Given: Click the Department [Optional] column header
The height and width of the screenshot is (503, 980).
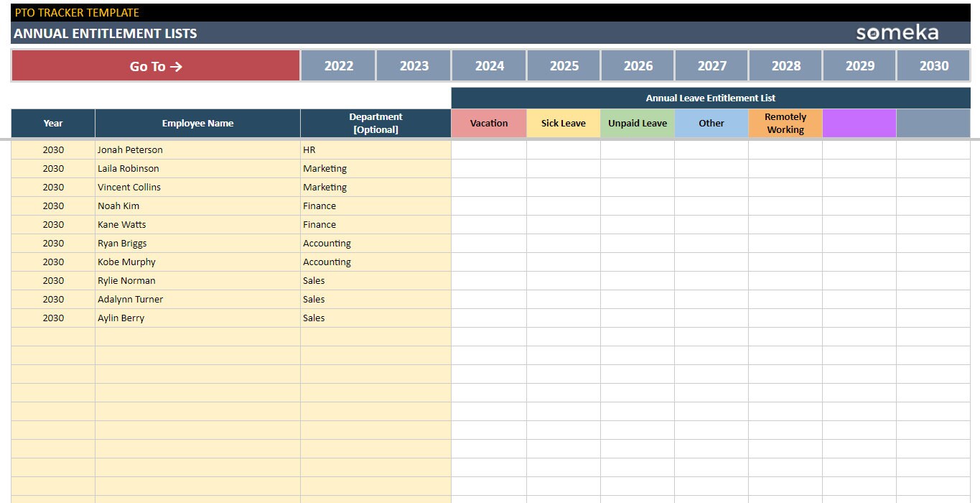Looking at the screenshot, I should click(375, 123).
